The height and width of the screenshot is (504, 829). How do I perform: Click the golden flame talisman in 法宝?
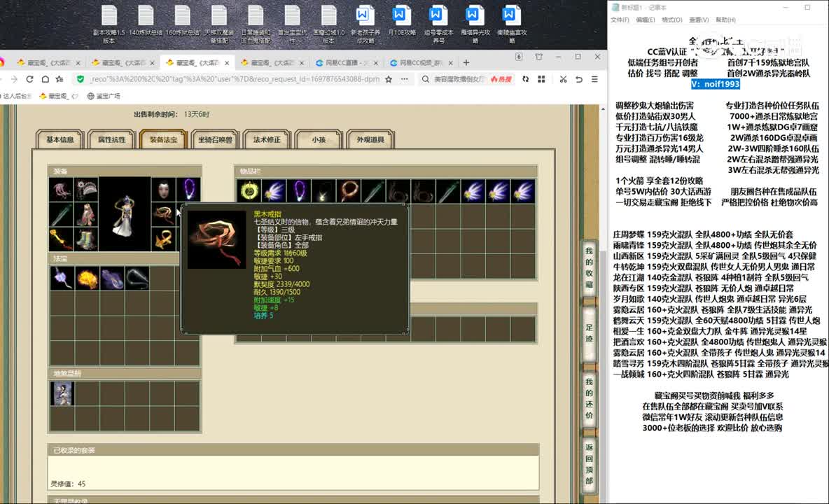pos(87,278)
